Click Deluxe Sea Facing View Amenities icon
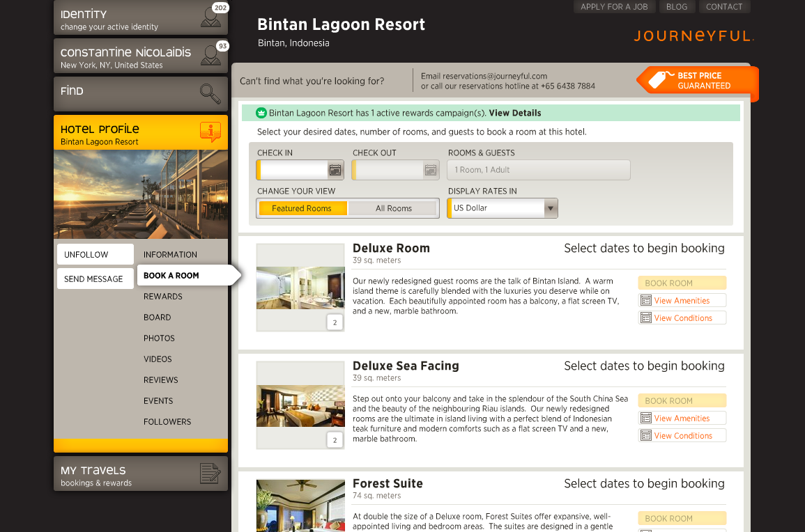Screen dimensions: 805x532 646,418
